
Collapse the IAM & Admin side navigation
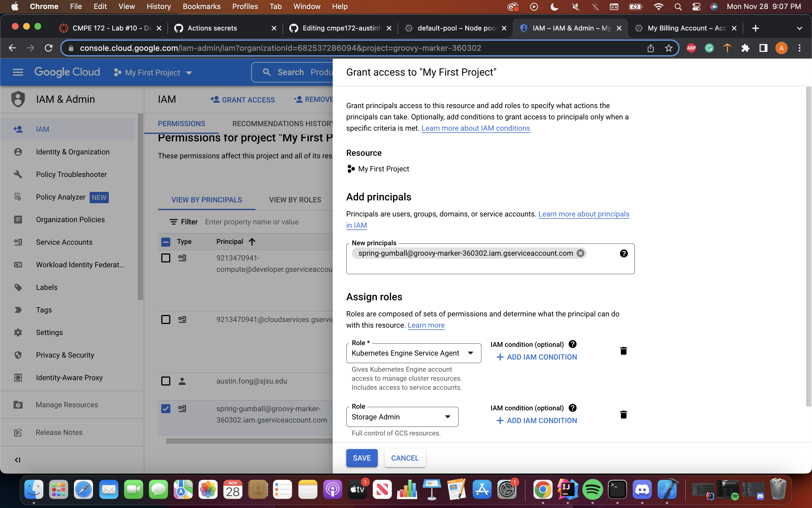coord(18,460)
